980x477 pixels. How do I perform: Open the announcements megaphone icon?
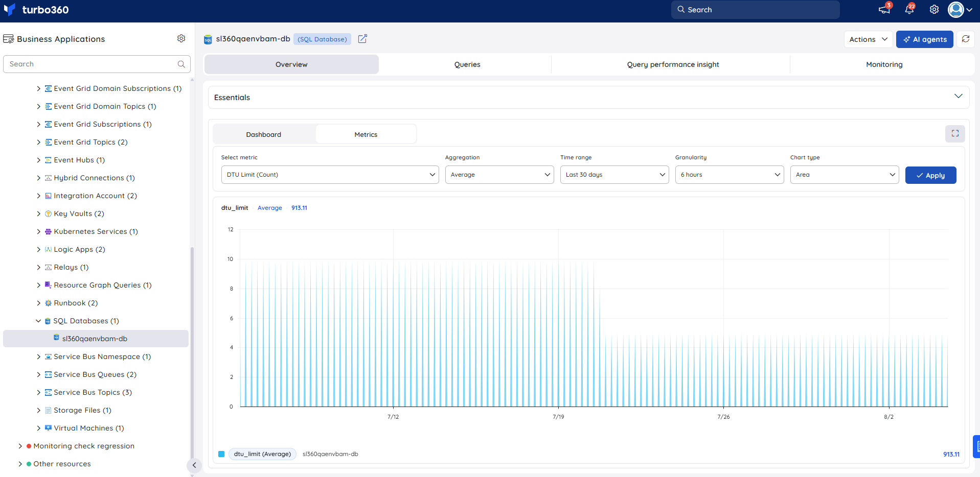tap(884, 10)
